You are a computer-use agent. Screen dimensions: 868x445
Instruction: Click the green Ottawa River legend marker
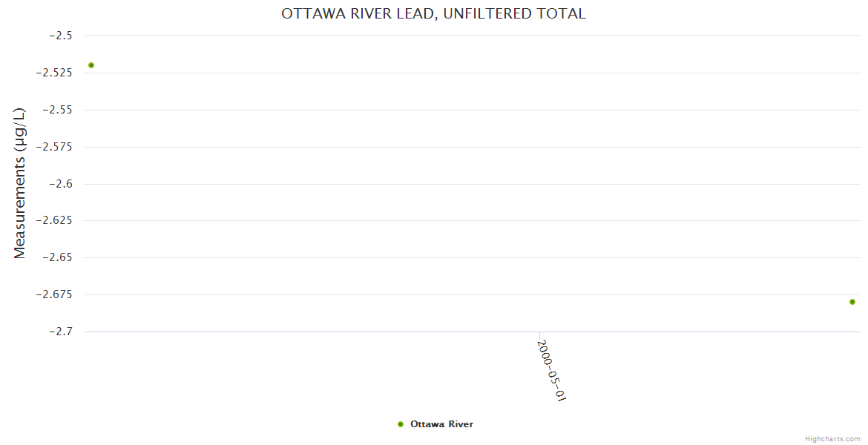(401, 424)
